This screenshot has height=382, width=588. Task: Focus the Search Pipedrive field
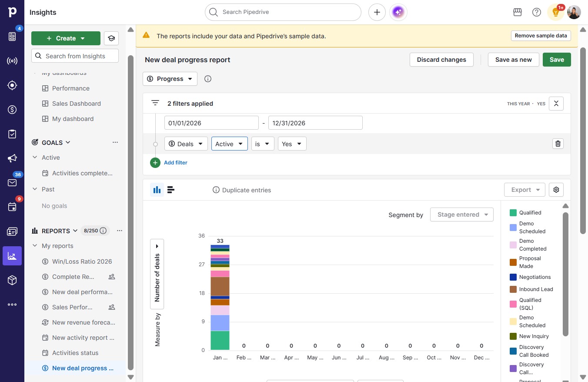click(283, 12)
